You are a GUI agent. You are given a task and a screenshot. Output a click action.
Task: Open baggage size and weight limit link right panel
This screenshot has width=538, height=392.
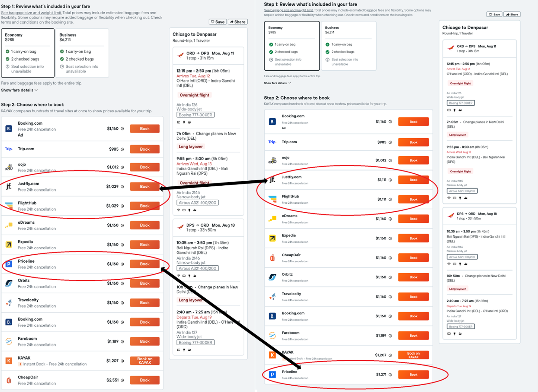(288, 10)
